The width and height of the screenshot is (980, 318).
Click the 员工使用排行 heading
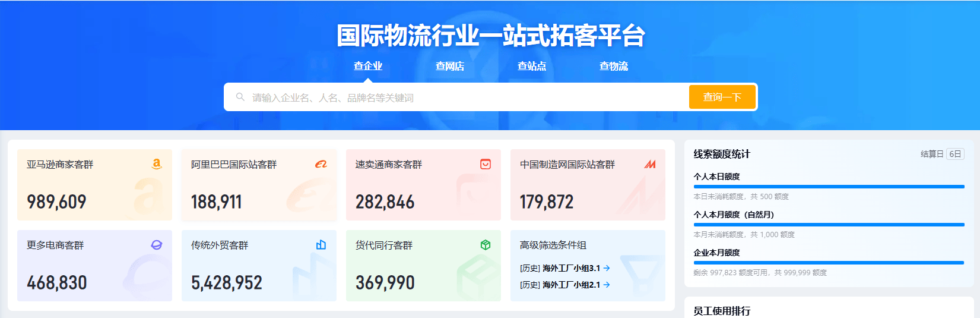point(722,311)
